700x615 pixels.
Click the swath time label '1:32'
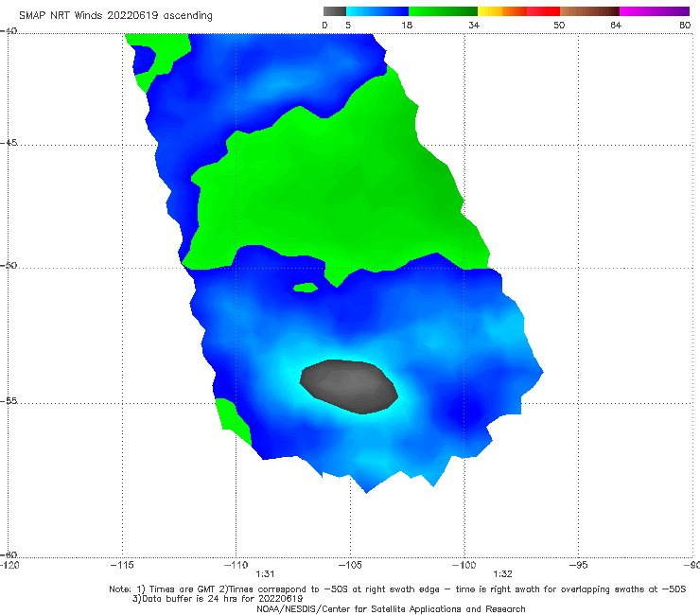point(502,574)
